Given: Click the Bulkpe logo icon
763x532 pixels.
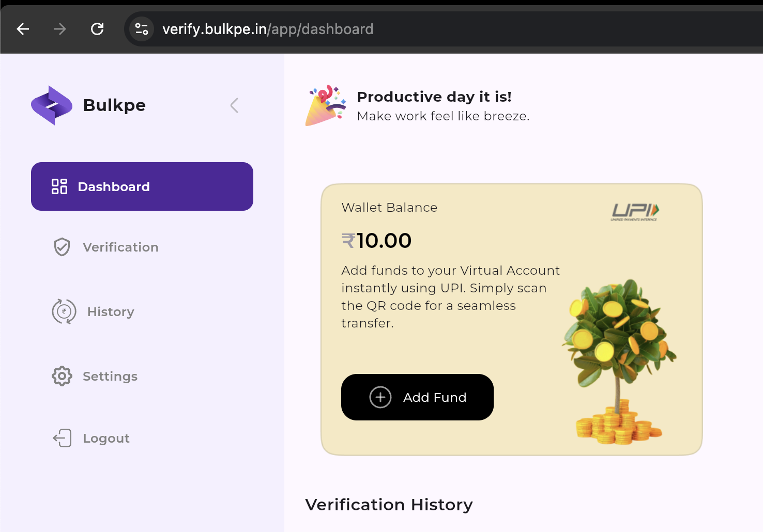Looking at the screenshot, I should click(x=51, y=105).
